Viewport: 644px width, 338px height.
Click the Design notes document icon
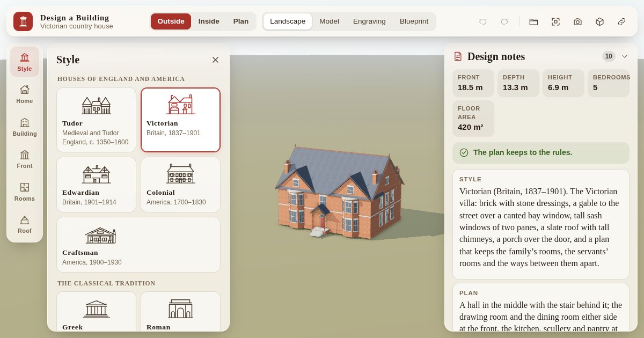coord(458,56)
